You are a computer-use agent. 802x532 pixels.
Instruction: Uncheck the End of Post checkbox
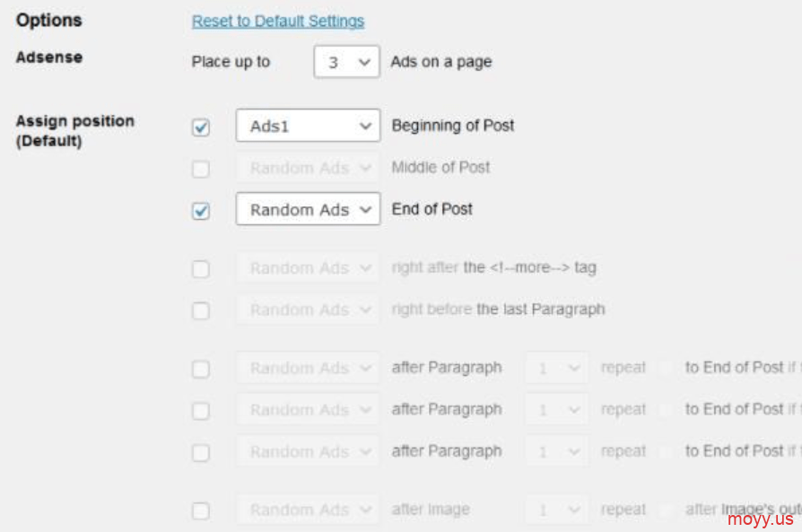[201, 210]
